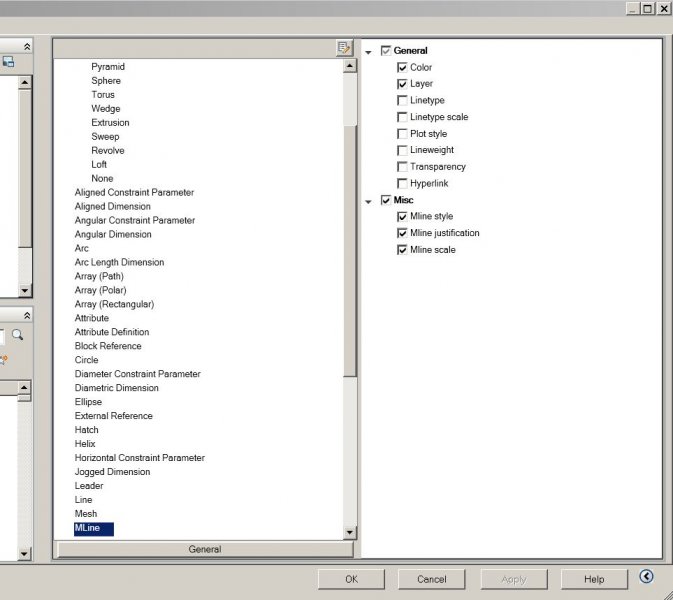
Task: Select Helix in the object list
Action: coord(85,444)
